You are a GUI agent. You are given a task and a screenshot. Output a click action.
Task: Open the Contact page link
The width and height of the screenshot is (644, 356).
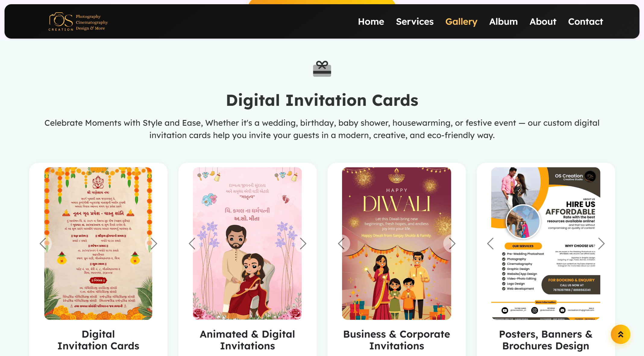(x=585, y=22)
